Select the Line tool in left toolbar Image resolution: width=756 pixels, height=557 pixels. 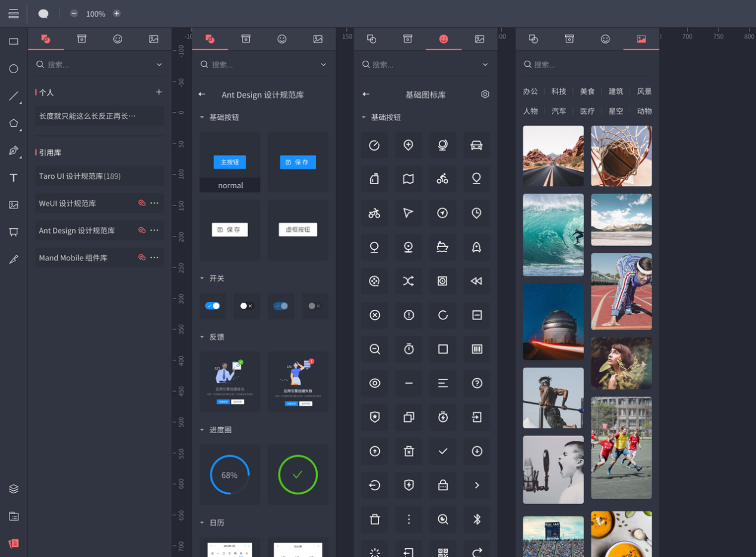13,96
